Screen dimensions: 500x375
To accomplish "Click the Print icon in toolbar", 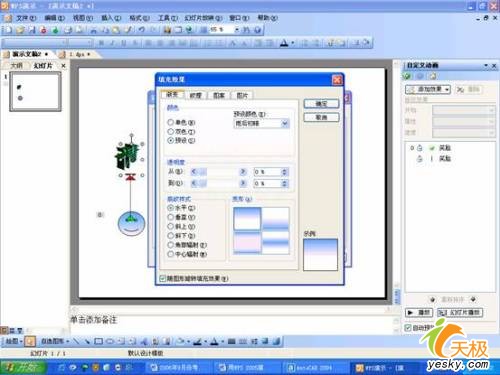I will (x=68, y=30).
